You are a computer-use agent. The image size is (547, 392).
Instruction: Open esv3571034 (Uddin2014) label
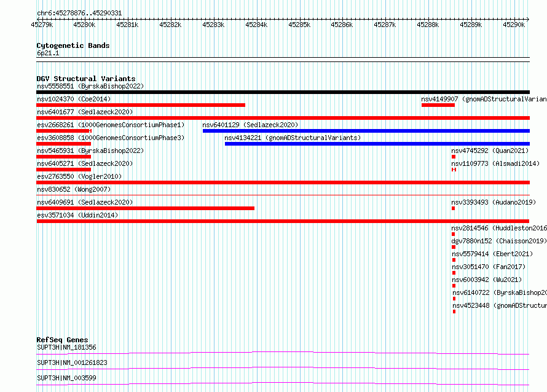click(x=77, y=215)
